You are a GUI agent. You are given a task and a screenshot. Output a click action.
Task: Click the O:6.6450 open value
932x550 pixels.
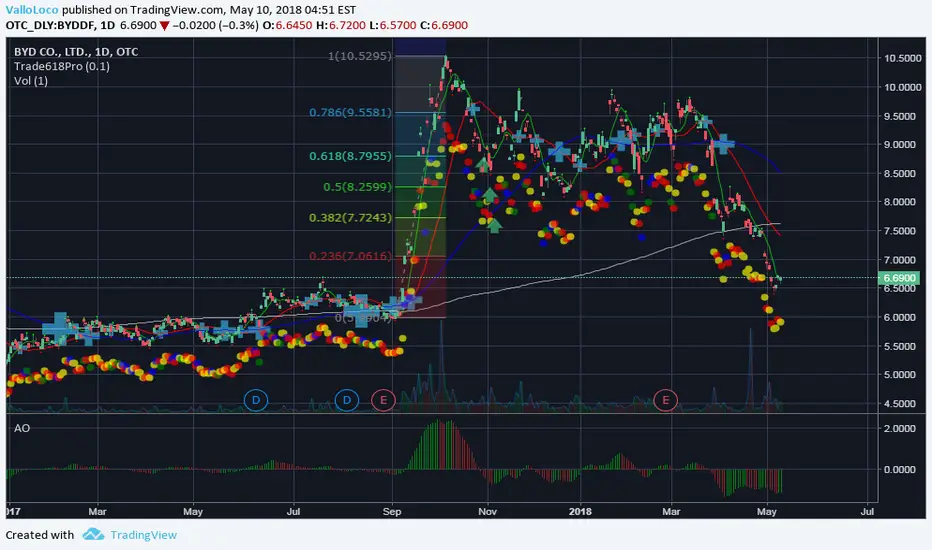click(287, 26)
